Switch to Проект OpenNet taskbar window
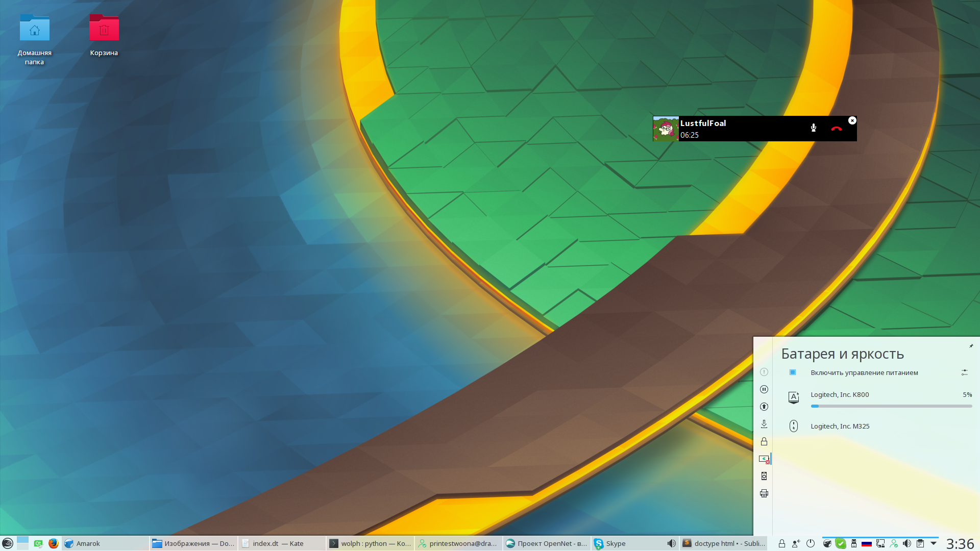 [x=547, y=543]
